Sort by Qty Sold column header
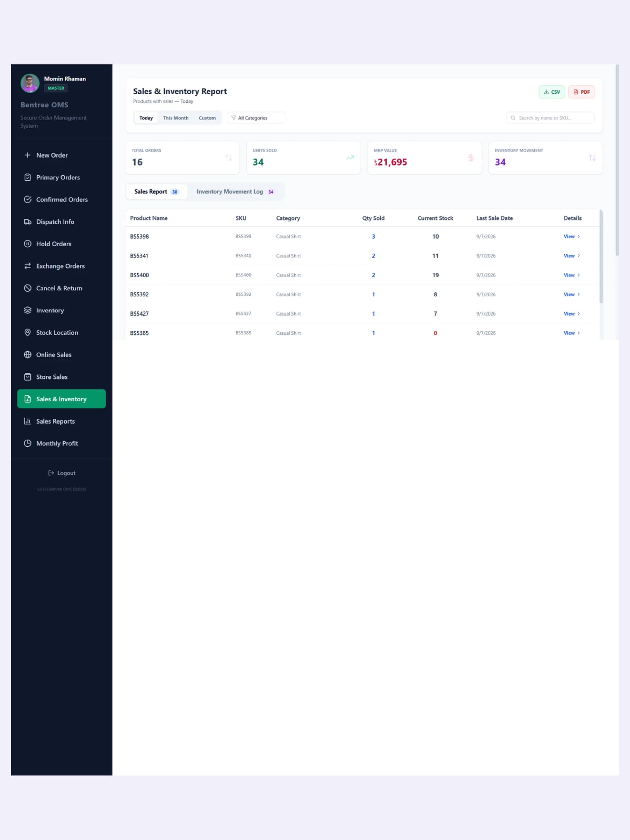This screenshot has width=630, height=840. 373,218
